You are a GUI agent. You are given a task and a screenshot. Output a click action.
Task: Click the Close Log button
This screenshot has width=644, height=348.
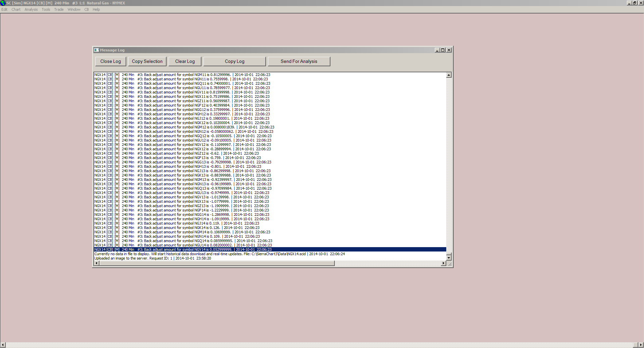(110, 61)
